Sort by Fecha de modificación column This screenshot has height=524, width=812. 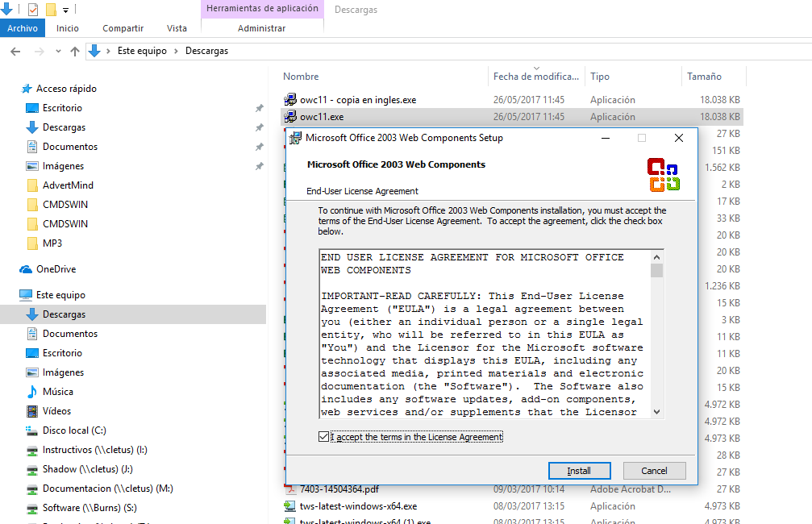[x=536, y=76]
